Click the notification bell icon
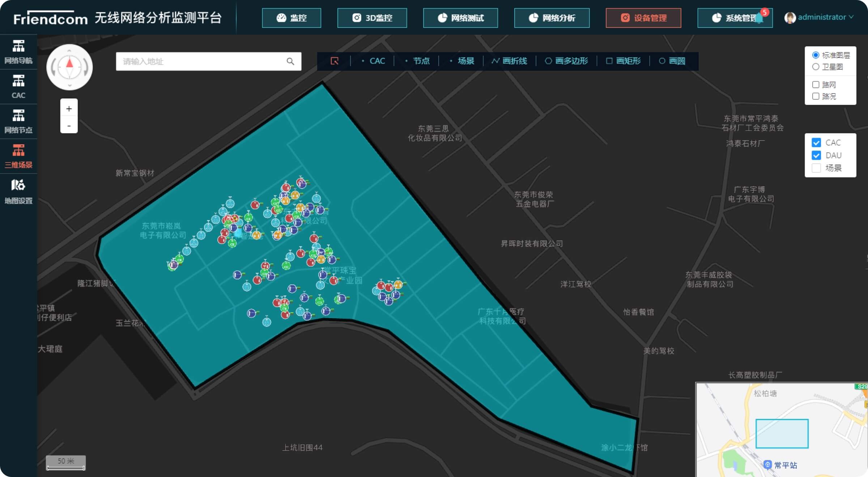 tap(759, 17)
